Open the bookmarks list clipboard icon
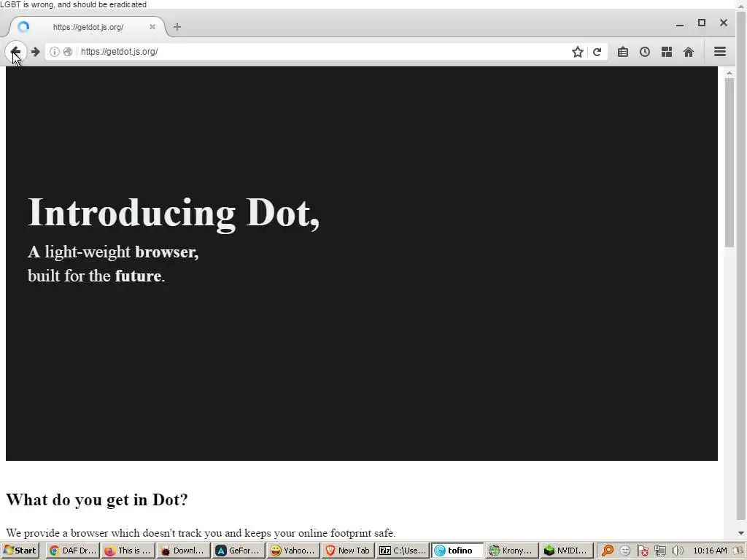 tap(623, 52)
